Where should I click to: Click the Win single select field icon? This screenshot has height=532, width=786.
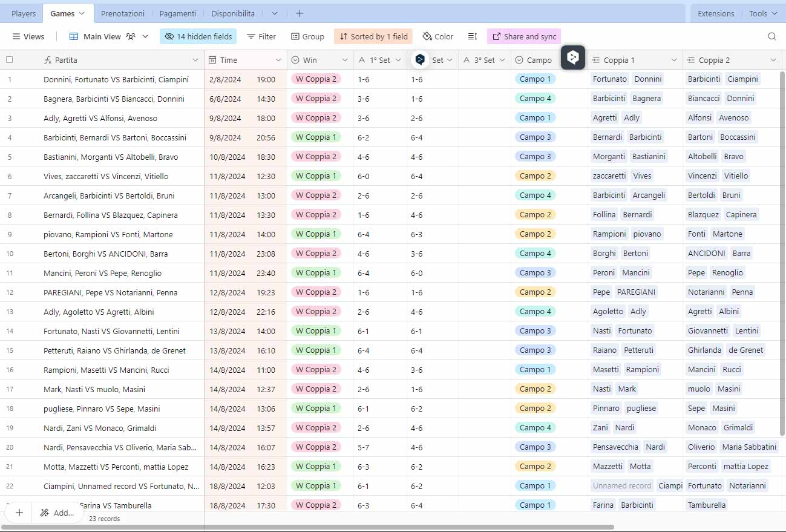click(295, 60)
